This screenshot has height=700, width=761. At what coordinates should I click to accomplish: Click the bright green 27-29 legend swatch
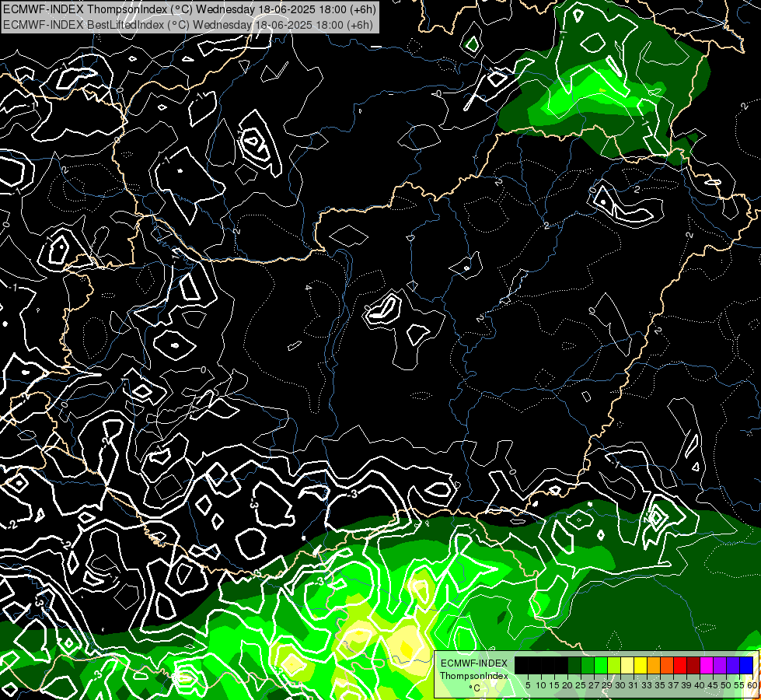[x=601, y=665]
